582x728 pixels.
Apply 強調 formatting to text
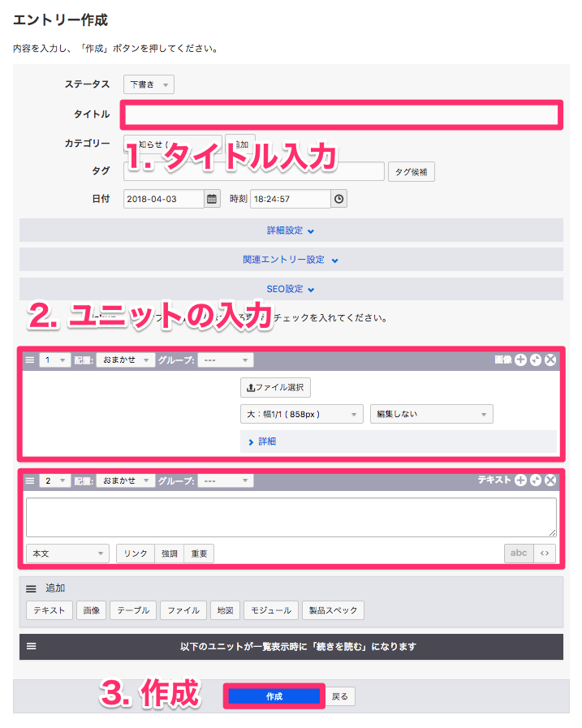point(170,554)
